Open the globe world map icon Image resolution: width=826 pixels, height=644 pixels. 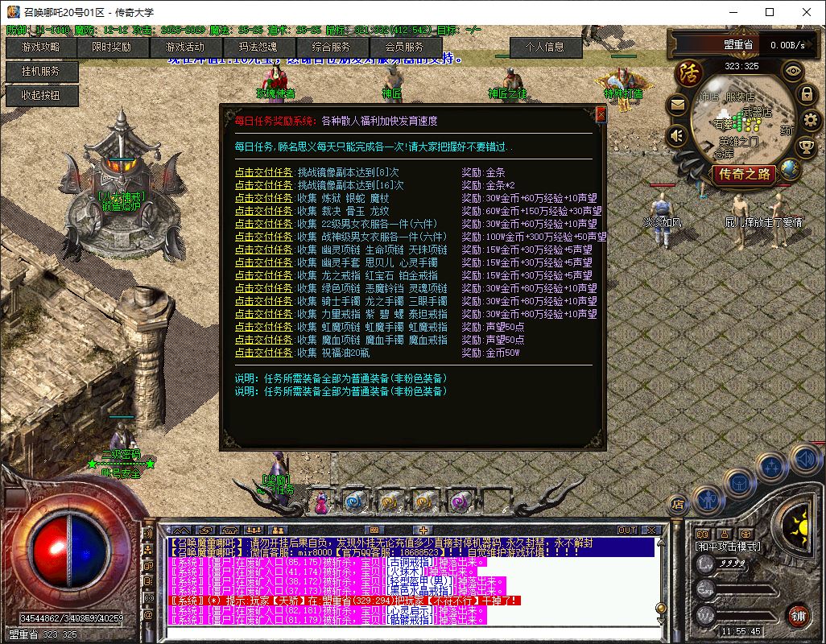click(791, 168)
